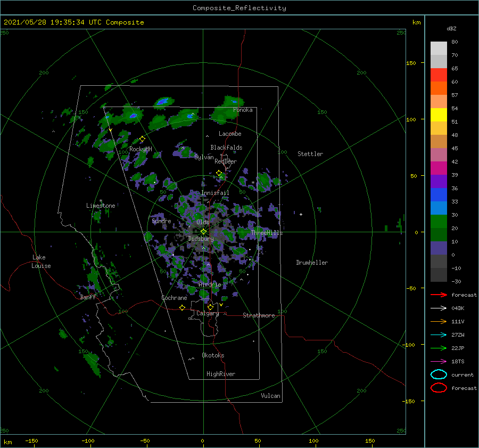This screenshot has width=479, height=448.
Task: Select the yellow 54 dBZ swatch
Action: 439,115
